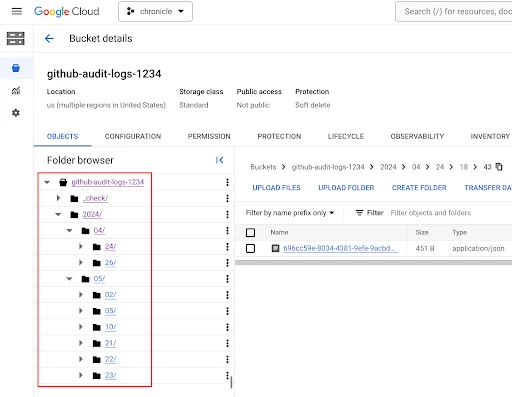Check the select-all objects checkbox
512x397 pixels.
(x=250, y=232)
